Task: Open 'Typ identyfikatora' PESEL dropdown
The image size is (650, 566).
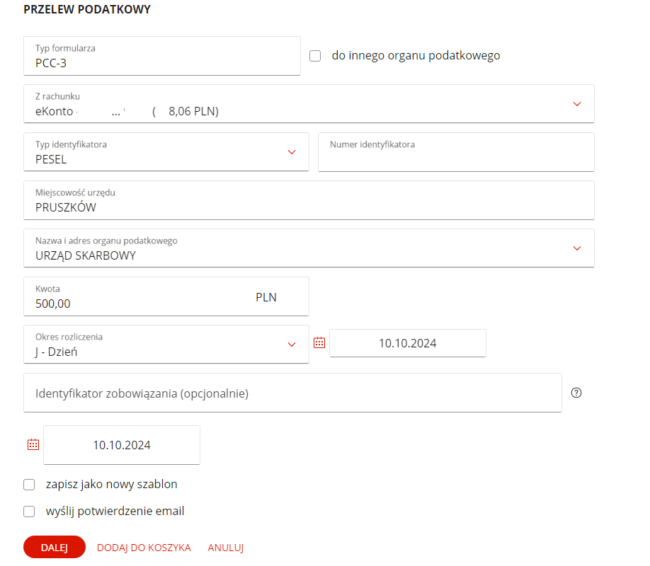Action: 292,152
